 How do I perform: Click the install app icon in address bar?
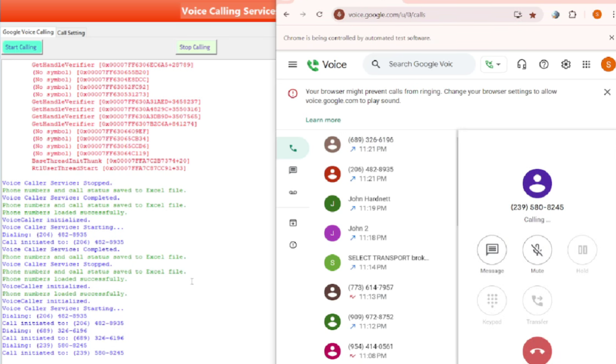(518, 14)
